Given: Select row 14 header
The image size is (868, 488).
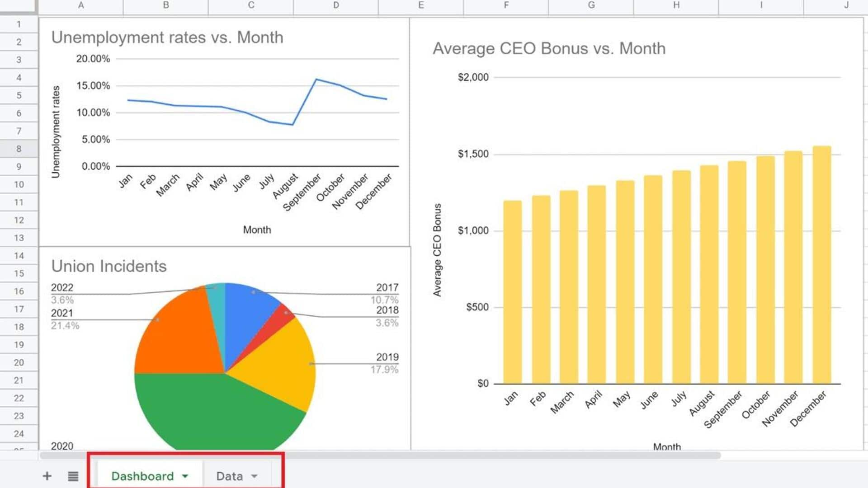Looking at the screenshot, I should pyautogui.click(x=19, y=256).
